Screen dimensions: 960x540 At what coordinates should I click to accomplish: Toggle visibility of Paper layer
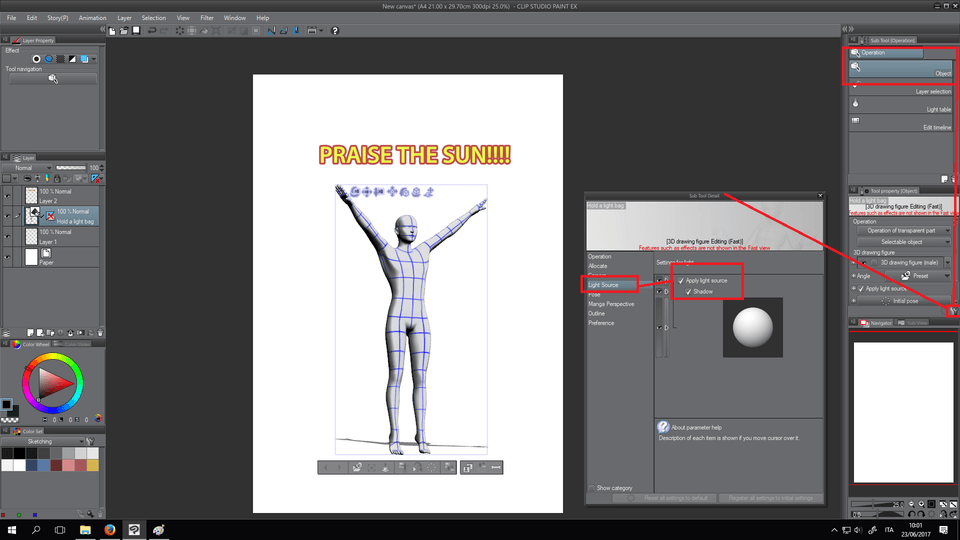click(7, 257)
